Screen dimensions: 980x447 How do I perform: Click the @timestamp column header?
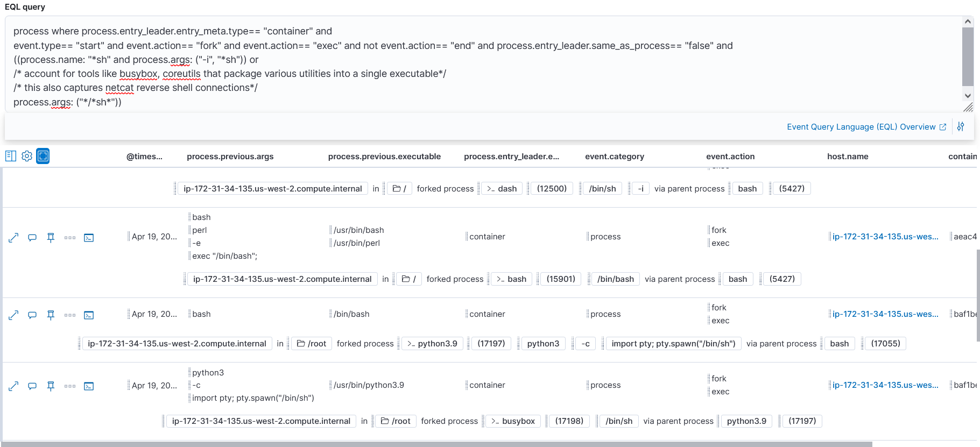tap(145, 156)
